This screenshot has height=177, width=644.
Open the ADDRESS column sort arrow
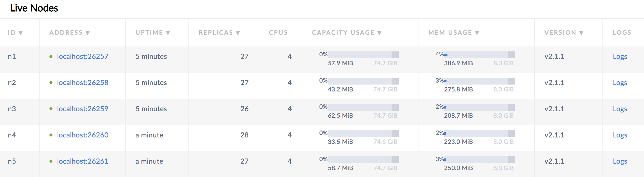87,32
